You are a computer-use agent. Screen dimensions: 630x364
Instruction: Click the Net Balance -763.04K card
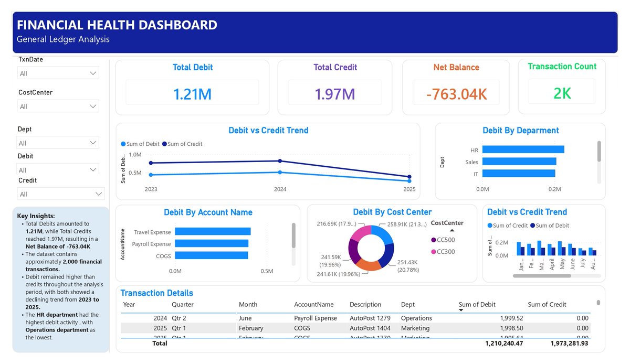pos(456,87)
